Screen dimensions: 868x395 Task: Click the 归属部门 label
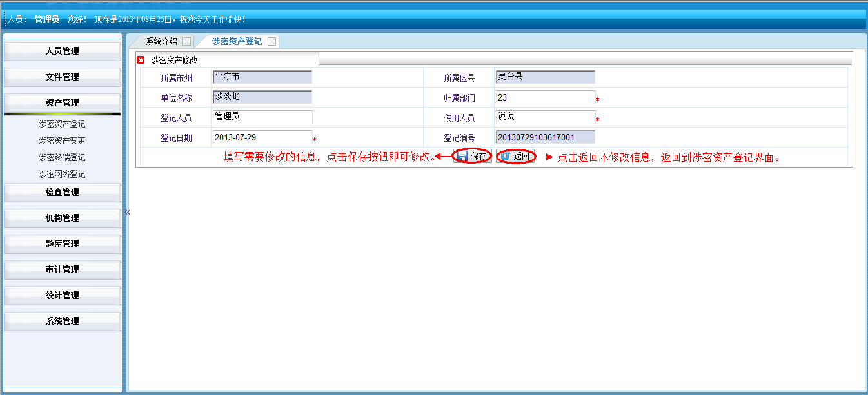coord(459,99)
